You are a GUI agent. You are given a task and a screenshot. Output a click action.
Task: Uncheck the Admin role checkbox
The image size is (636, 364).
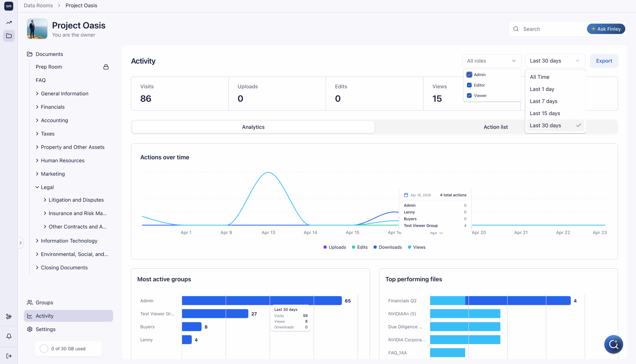pyautogui.click(x=469, y=75)
